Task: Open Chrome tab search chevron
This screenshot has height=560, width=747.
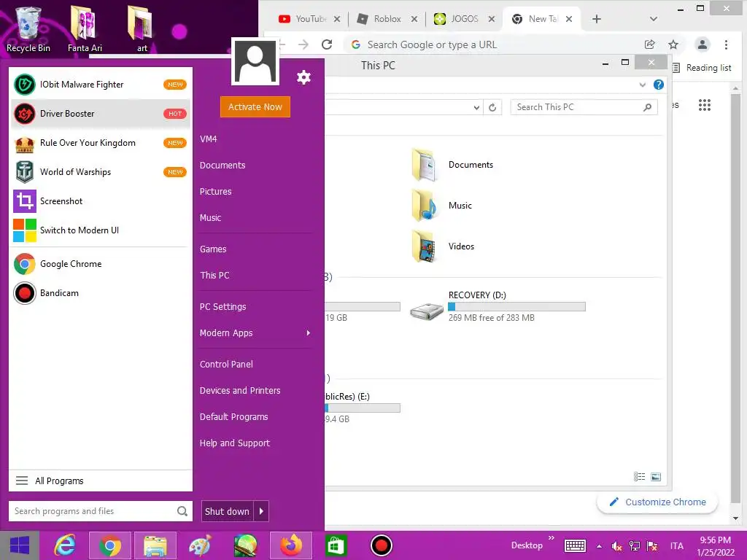Action: tap(654, 19)
